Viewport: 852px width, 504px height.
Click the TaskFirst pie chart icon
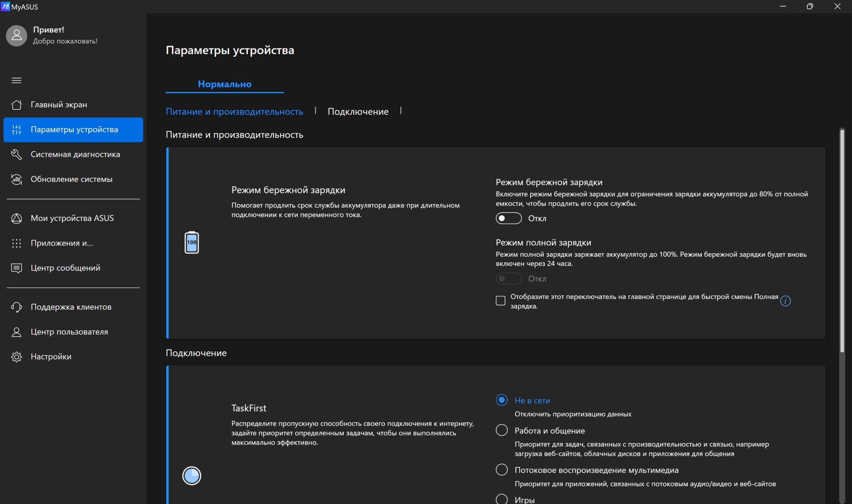192,475
